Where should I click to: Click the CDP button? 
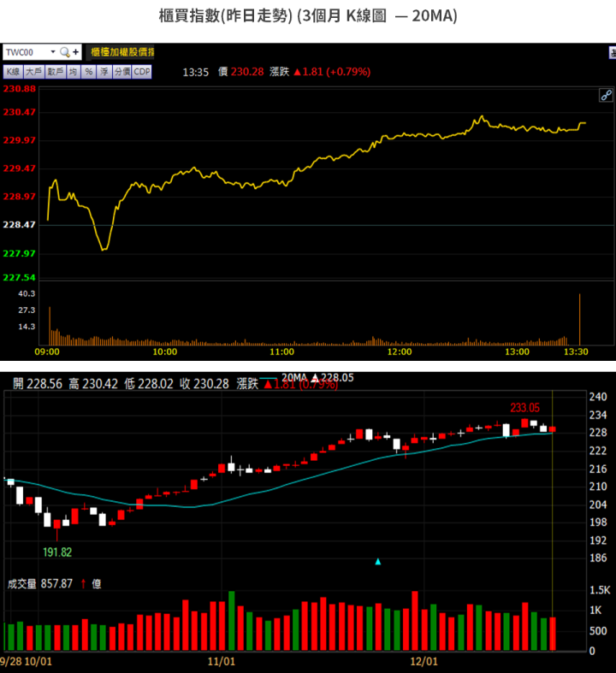tap(141, 72)
